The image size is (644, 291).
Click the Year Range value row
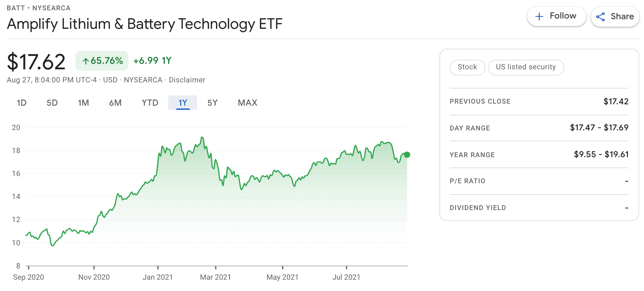tap(601, 154)
